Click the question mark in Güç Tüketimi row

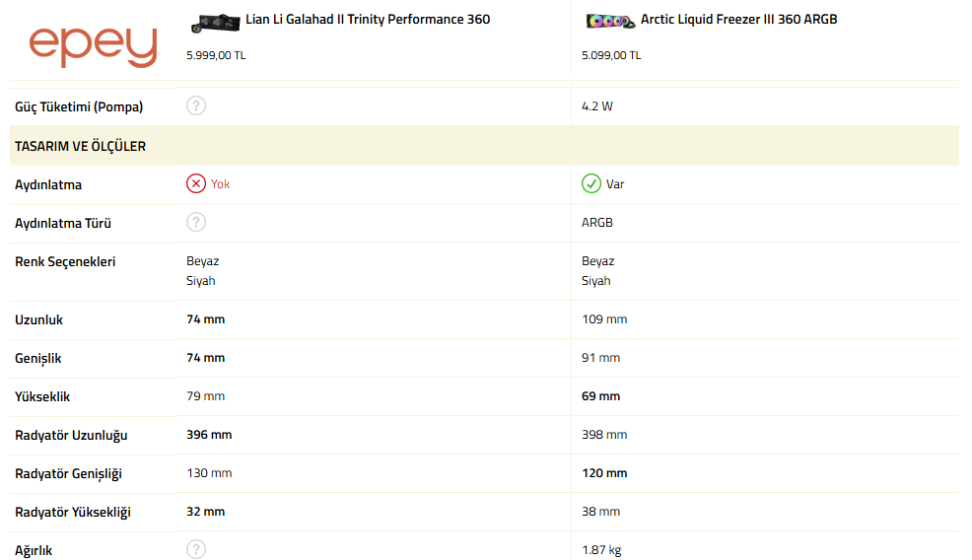(196, 105)
